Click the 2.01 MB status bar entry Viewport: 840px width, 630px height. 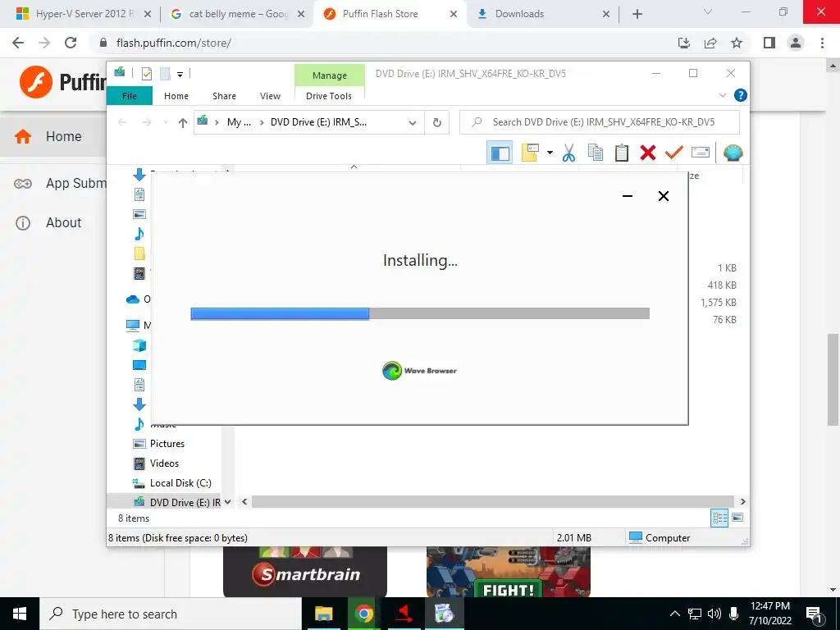(x=573, y=538)
